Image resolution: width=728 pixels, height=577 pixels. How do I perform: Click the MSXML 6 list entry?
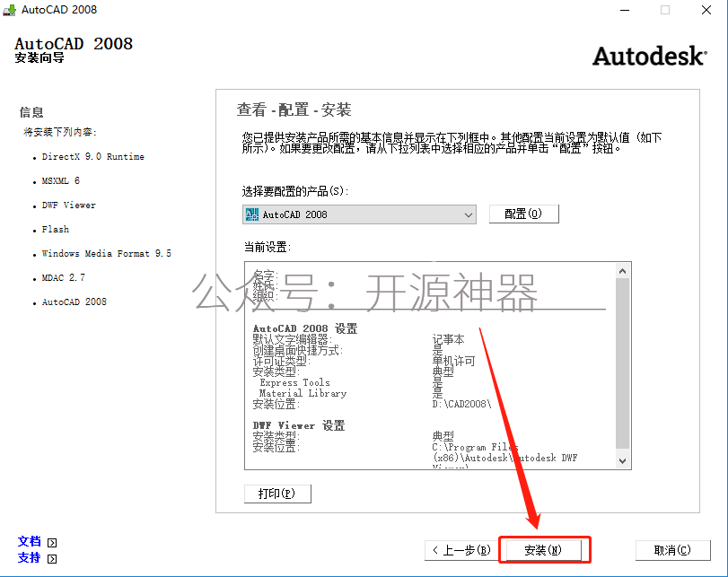61,180
